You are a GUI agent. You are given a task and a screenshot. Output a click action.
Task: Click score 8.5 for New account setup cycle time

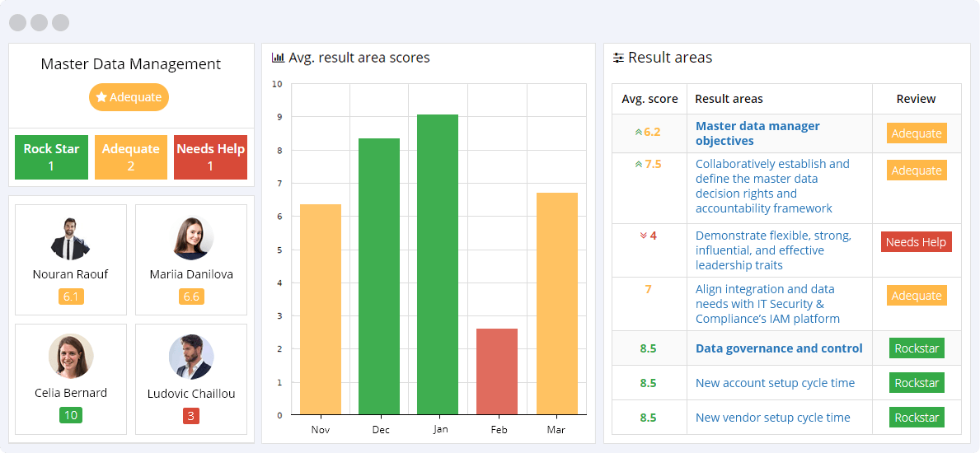pos(648,383)
